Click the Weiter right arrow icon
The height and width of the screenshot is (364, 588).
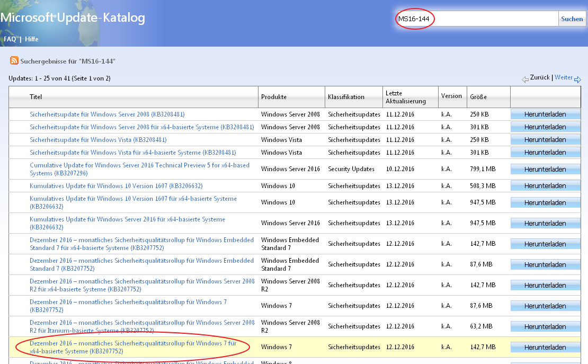tap(577, 79)
